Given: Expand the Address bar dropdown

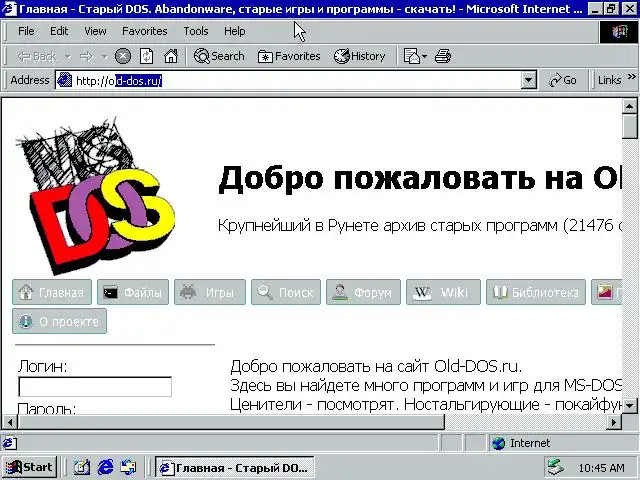Looking at the screenshot, I should tap(528, 80).
